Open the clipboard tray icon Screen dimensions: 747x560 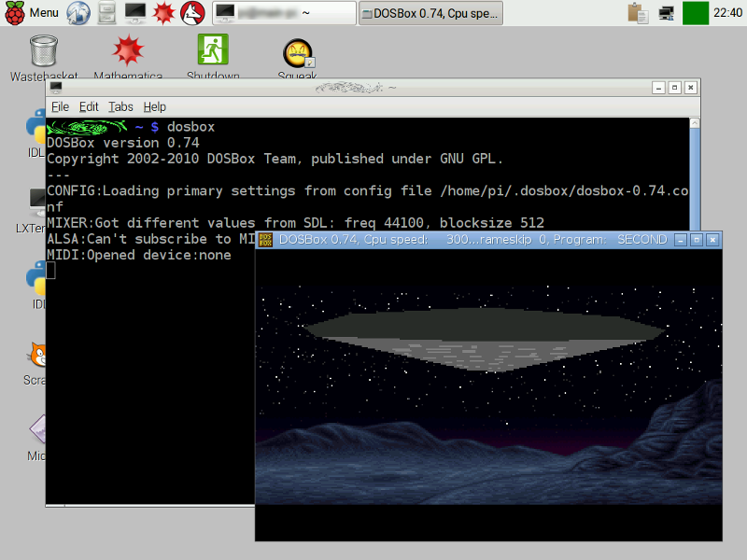click(638, 13)
